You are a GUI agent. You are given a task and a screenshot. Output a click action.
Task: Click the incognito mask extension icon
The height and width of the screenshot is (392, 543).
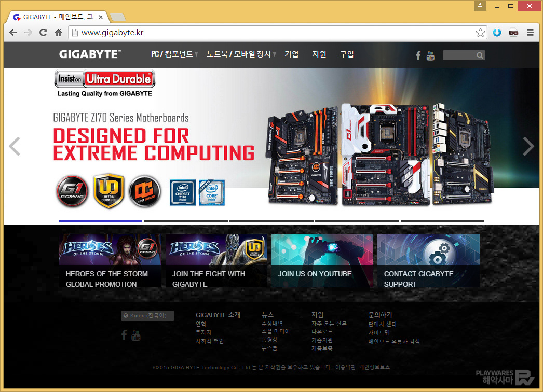point(513,33)
